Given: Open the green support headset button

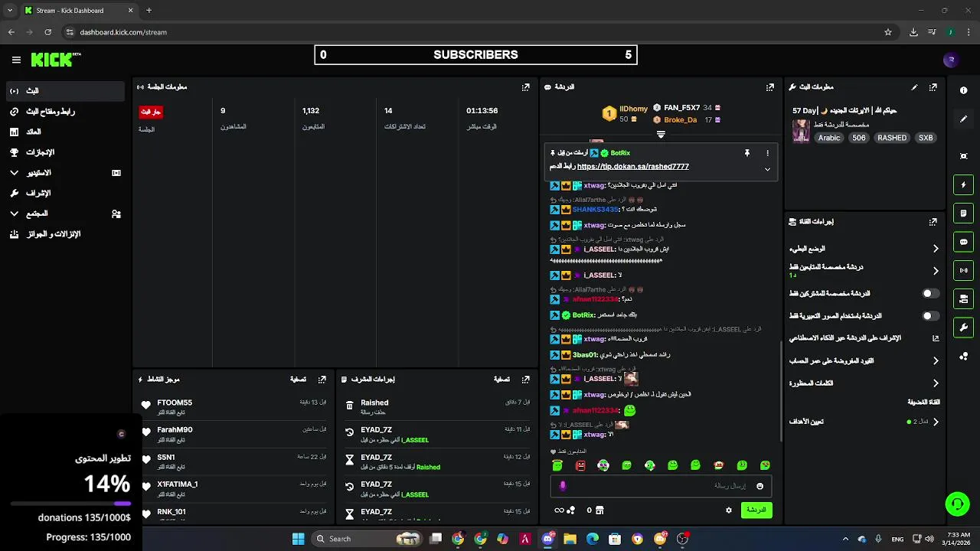Looking at the screenshot, I should click(957, 503).
